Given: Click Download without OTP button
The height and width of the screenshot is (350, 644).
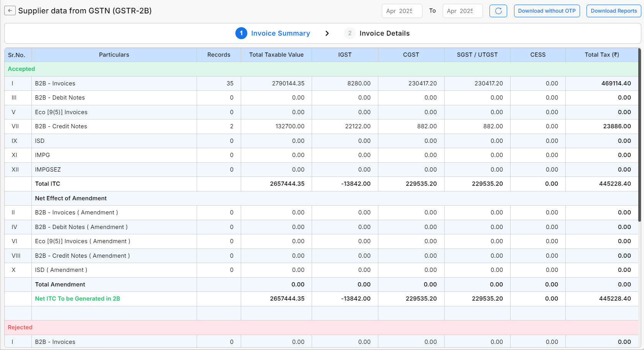Looking at the screenshot, I should click(547, 11).
